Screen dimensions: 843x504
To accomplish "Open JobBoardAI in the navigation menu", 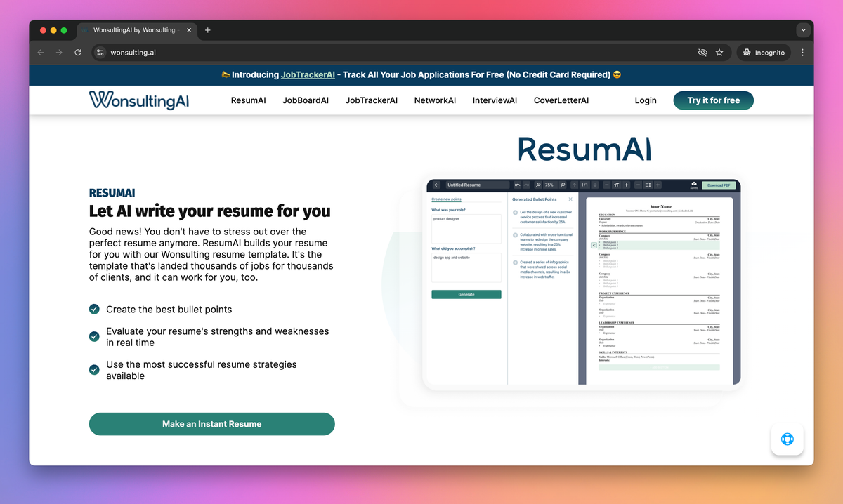I will (x=306, y=100).
